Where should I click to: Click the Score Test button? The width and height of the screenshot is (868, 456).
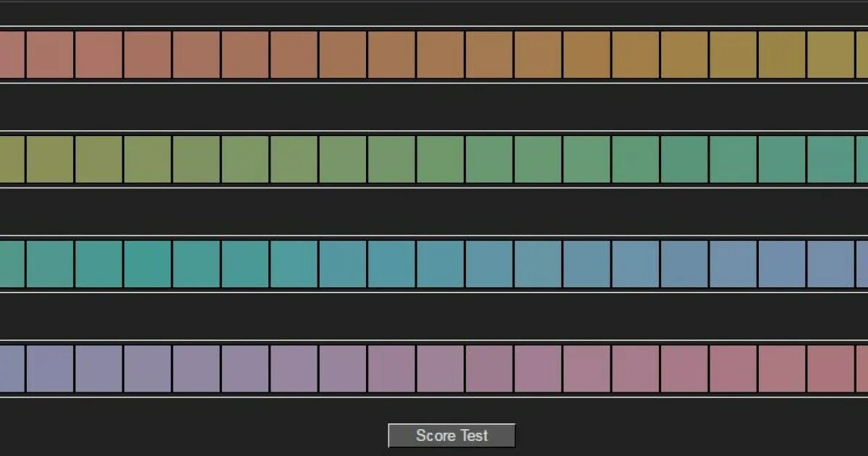[451, 436]
